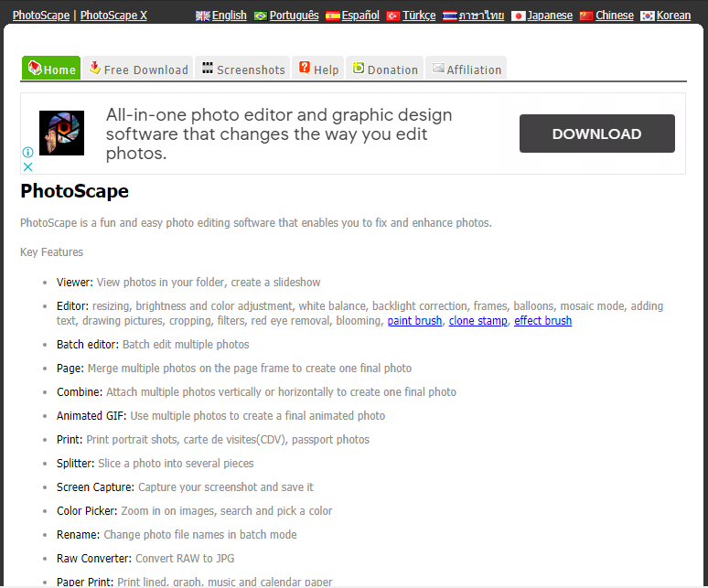Image resolution: width=708 pixels, height=588 pixels.
Task: Switch language to Chinese
Action: [615, 16]
